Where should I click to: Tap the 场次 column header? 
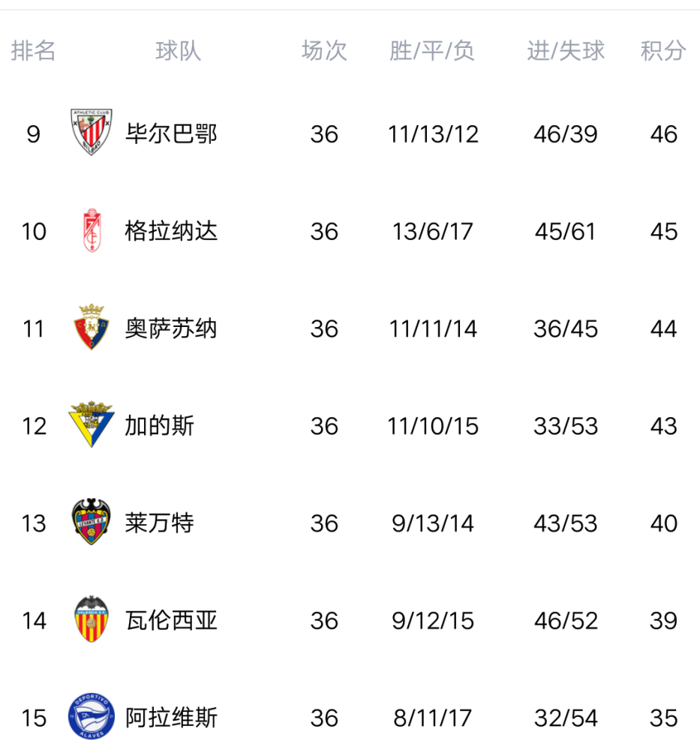pos(324,51)
